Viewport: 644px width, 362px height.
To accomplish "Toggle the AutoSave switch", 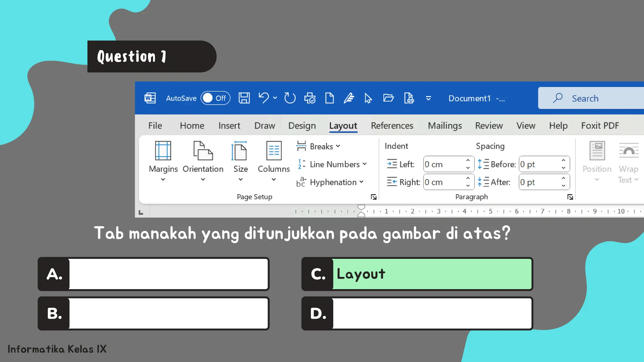I will click(215, 98).
